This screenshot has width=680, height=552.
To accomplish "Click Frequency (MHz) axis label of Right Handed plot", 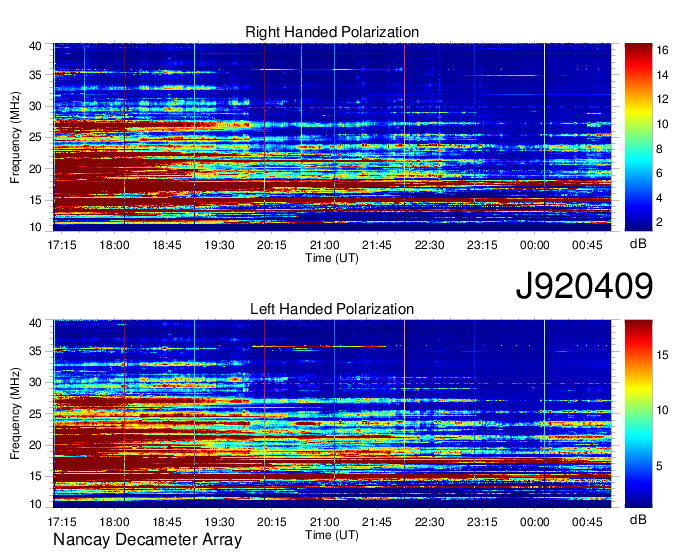I will tap(15, 137).
